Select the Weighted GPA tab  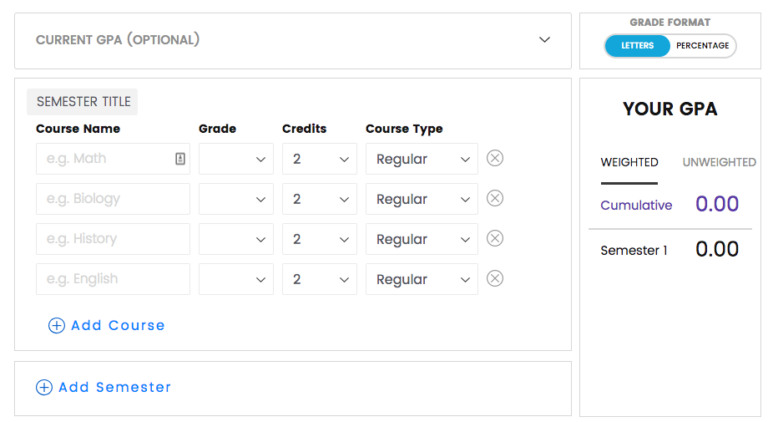[x=629, y=163]
